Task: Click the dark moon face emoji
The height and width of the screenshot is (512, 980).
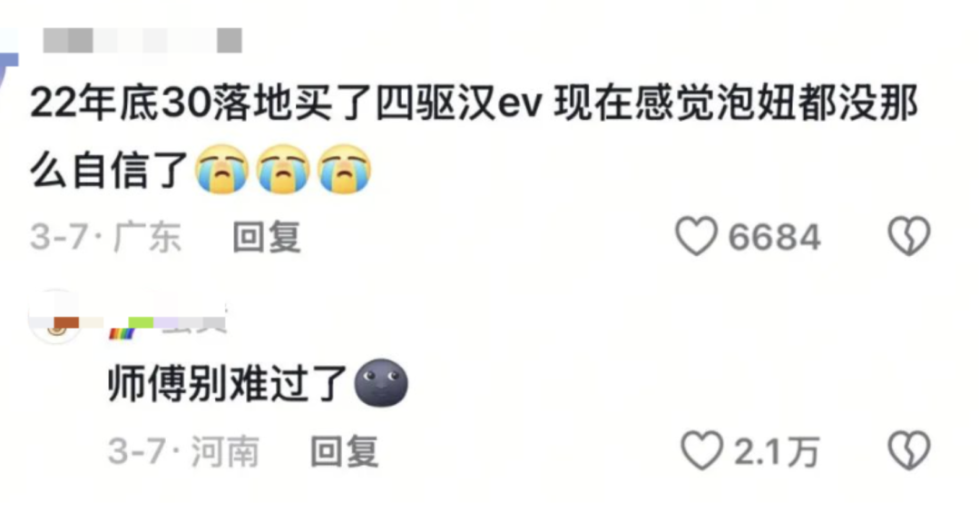Action: (x=381, y=382)
